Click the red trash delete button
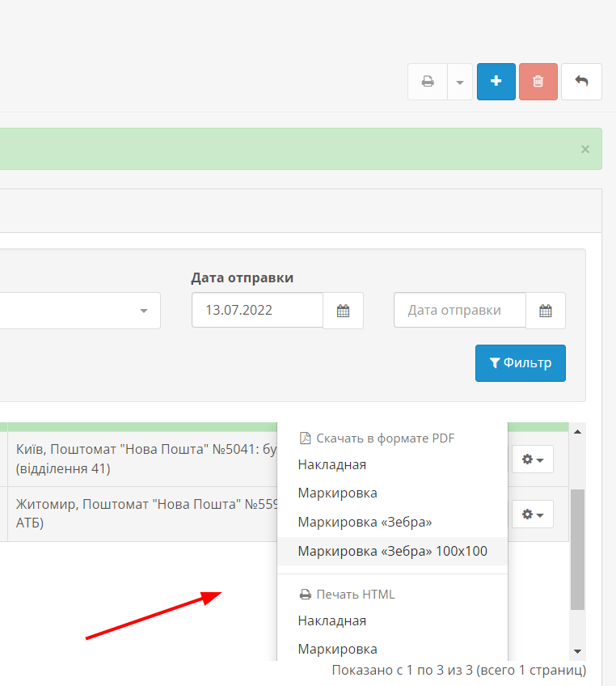This screenshot has height=686, width=616. point(538,82)
